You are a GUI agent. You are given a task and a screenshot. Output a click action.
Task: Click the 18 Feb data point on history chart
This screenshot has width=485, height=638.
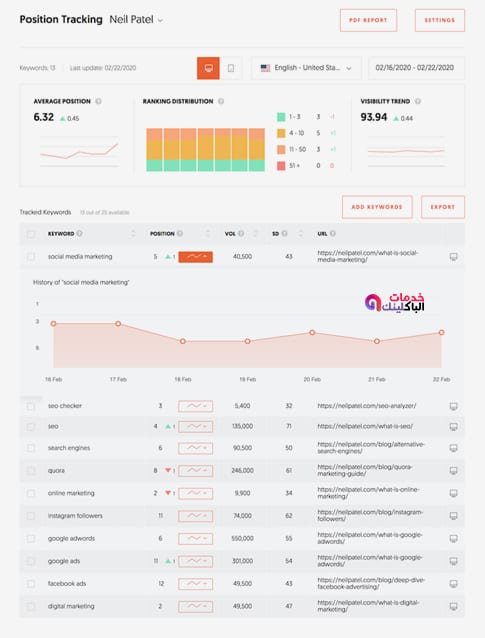[183, 341]
